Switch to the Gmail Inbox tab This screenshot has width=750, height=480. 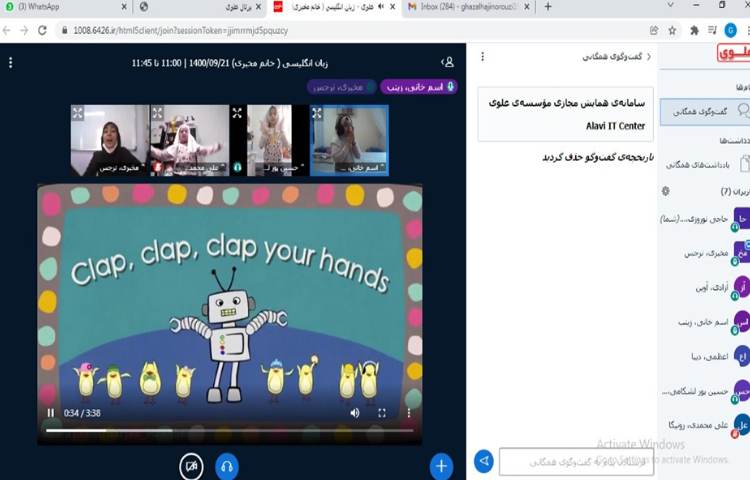pos(469,7)
